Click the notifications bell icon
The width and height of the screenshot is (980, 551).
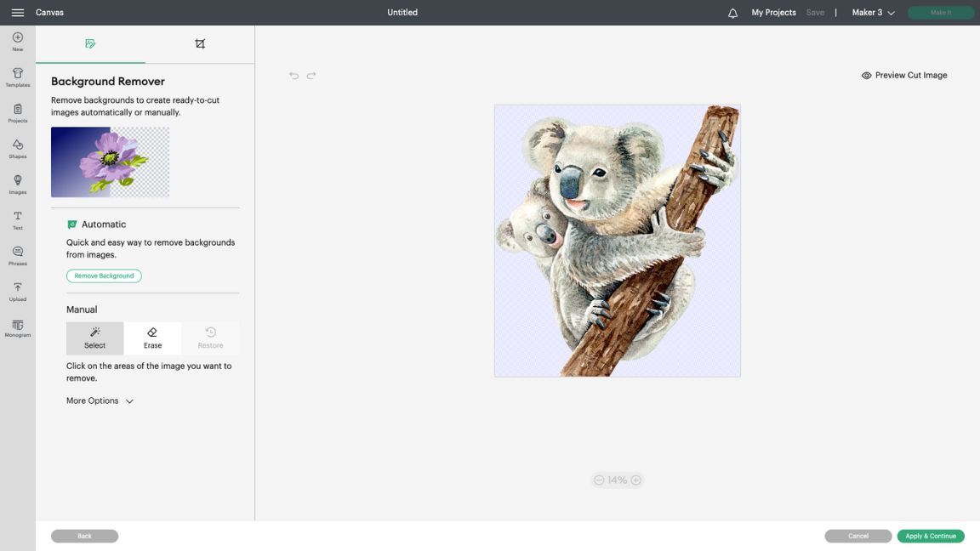pos(732,13)
